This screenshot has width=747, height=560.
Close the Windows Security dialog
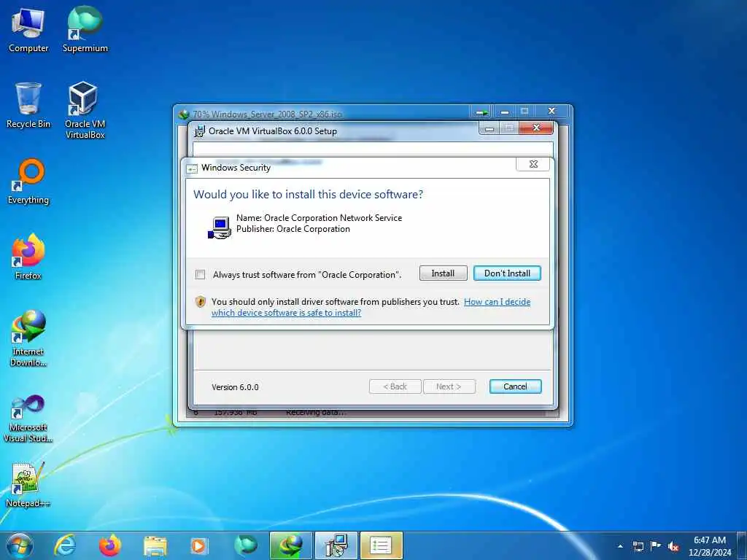pos(533,164)
